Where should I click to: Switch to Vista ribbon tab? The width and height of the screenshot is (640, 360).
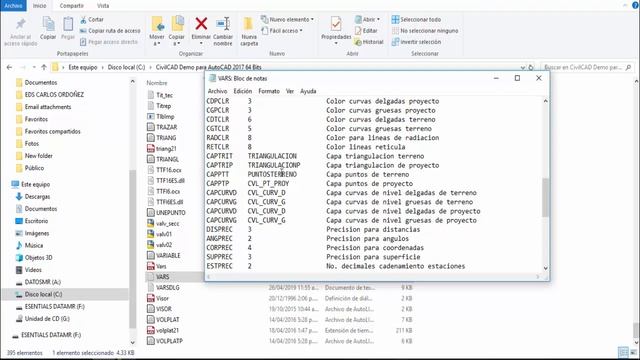(x=103, y=6)
